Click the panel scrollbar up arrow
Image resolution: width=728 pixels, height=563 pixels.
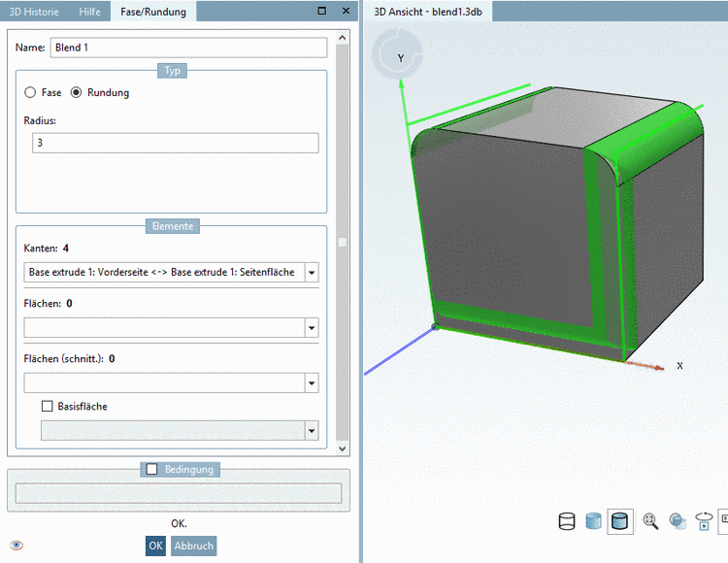pos(343,38)
